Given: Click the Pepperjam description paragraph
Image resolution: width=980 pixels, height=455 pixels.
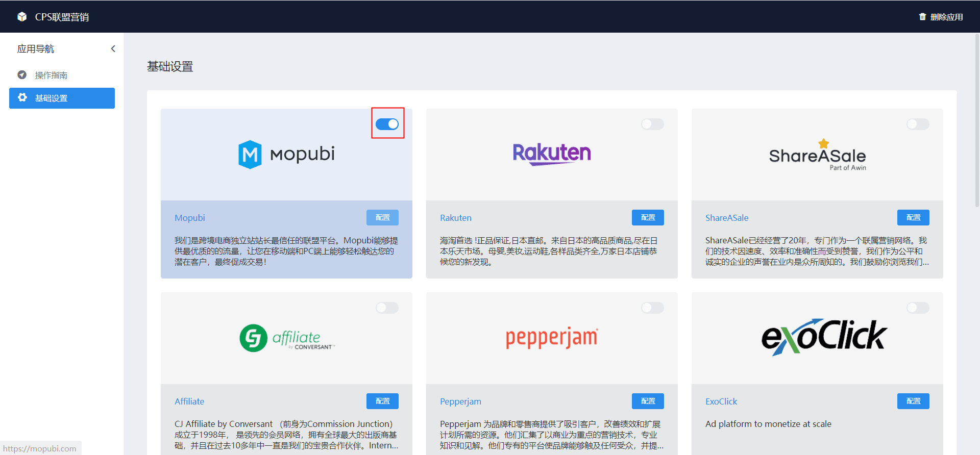Looking at the screenshot, I should click(552, 435).
